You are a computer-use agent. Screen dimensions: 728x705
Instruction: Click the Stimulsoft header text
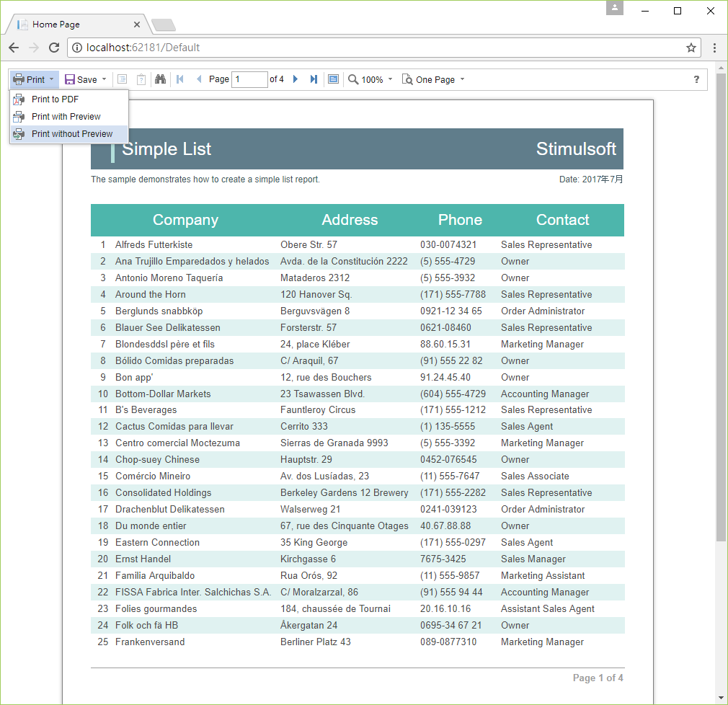click(576, 149)
